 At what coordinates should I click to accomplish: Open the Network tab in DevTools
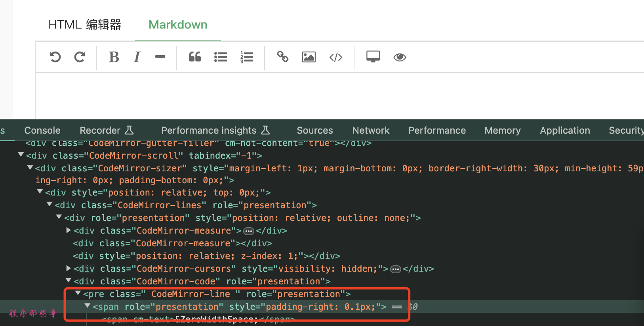[371, 130]
